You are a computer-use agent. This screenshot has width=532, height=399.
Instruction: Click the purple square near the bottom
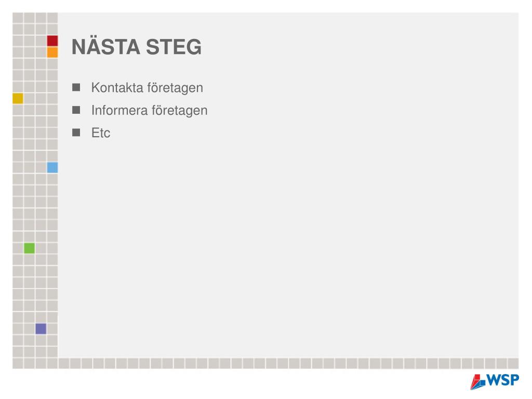click(41, 328)
